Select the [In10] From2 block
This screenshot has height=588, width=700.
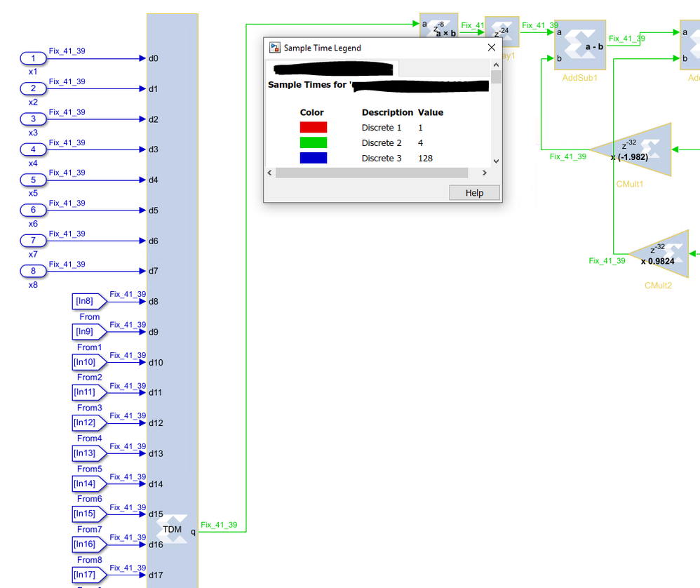click(89, 362)
